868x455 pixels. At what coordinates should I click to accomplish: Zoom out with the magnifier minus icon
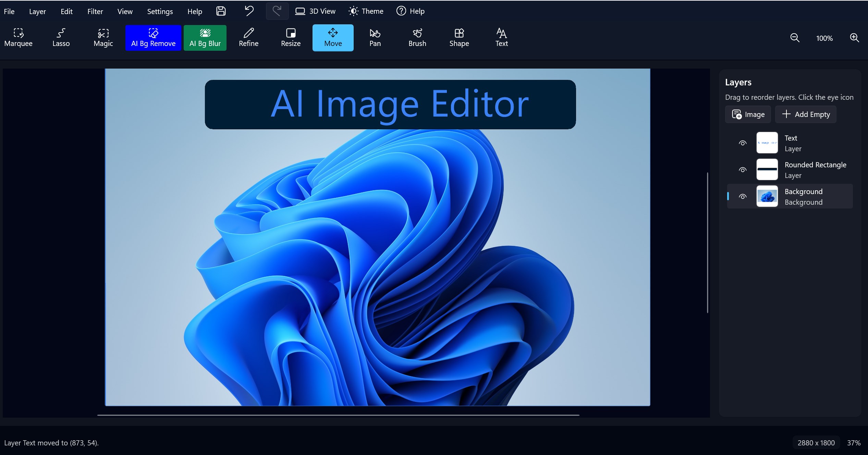[795, 38]
